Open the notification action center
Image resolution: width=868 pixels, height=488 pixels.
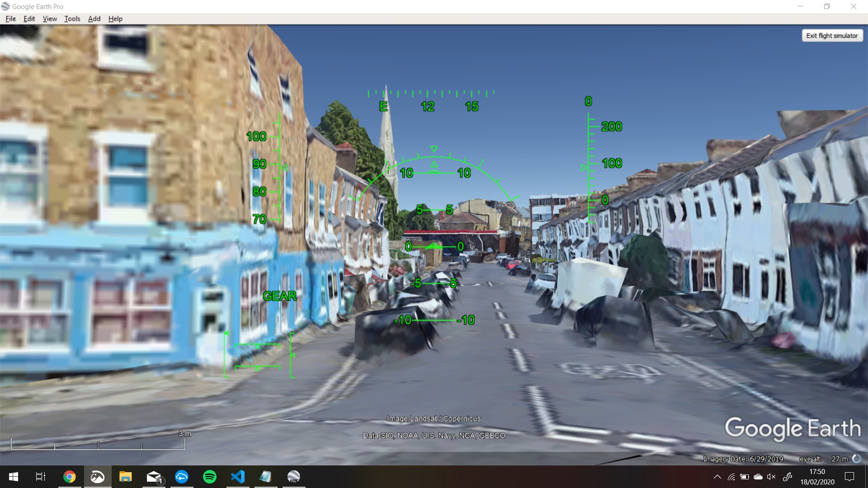[x=849, y=477]
